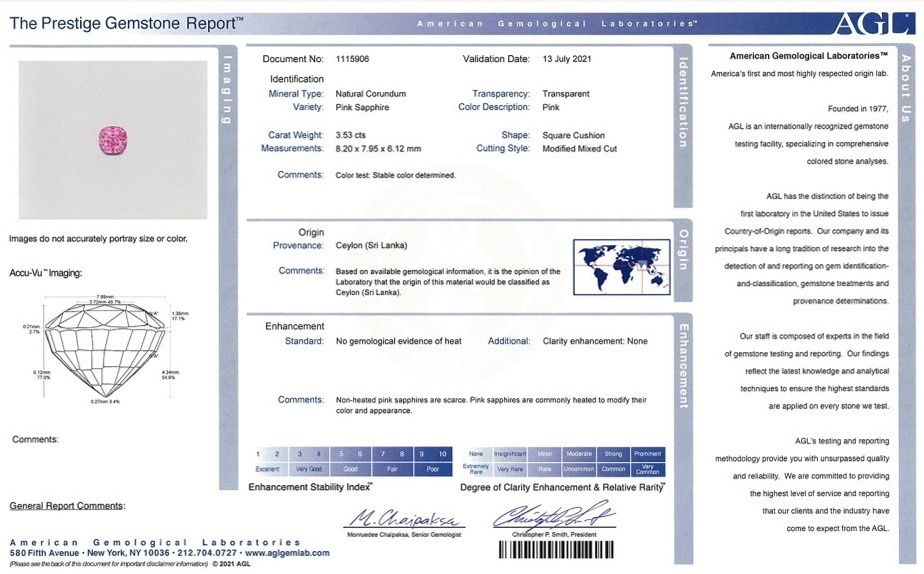Select the vertical About Us tab
The width and height of the screenshot is (924, 574).
[906, 88]
